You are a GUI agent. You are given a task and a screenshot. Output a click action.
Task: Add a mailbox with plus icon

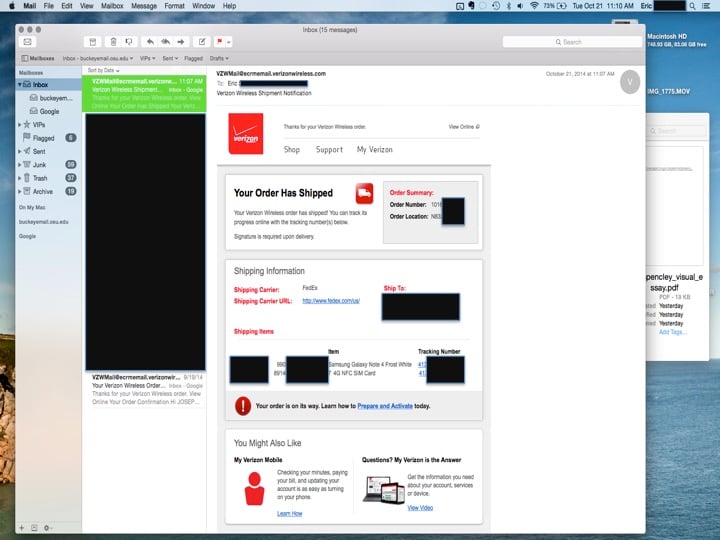point(21,528)
